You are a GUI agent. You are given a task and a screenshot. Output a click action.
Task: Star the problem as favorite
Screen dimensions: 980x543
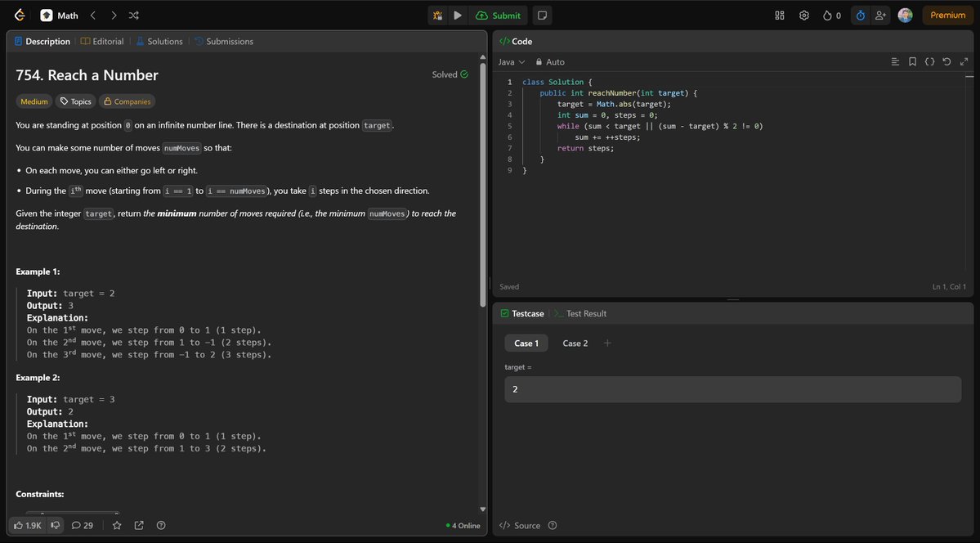coord(117,526)
